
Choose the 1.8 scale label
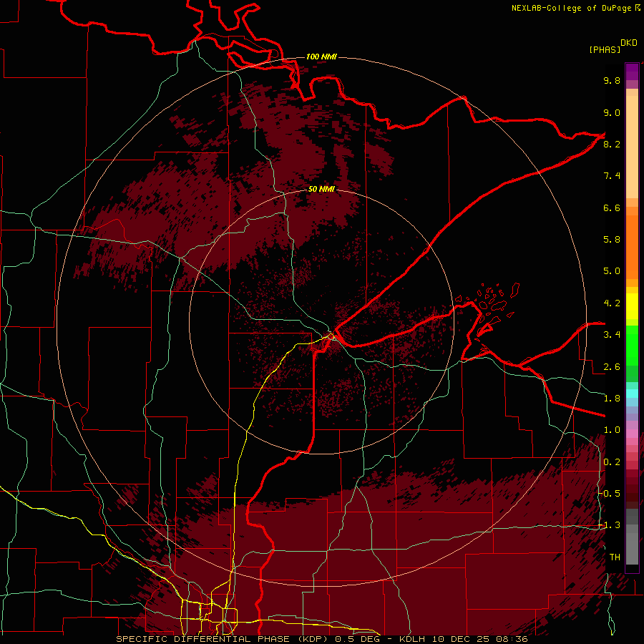[612, 399]
